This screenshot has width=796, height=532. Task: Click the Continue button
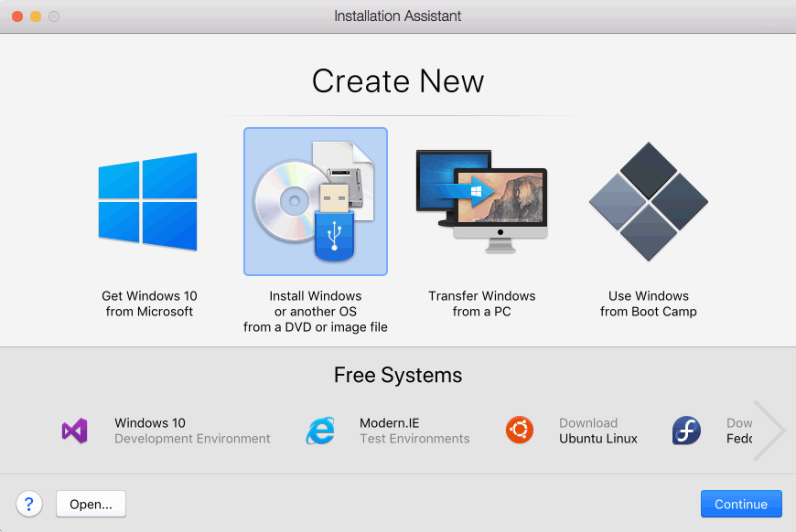[741, 504]
